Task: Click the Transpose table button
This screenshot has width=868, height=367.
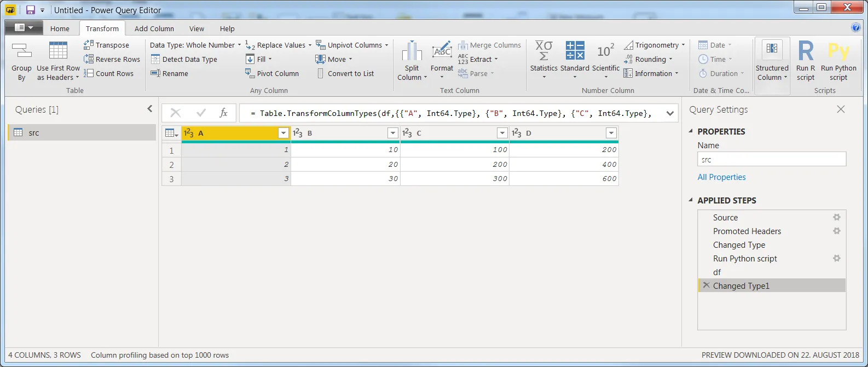Action: (107, 45)
